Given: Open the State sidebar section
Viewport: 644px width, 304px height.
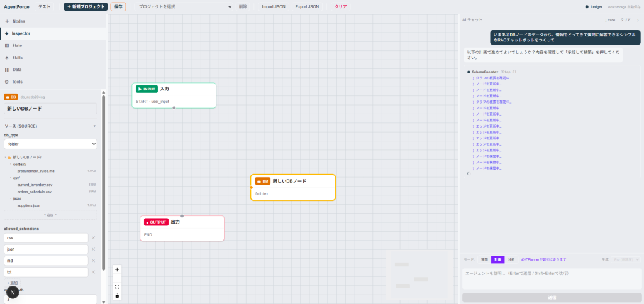Looking at the screenshot, I should 53,46.
